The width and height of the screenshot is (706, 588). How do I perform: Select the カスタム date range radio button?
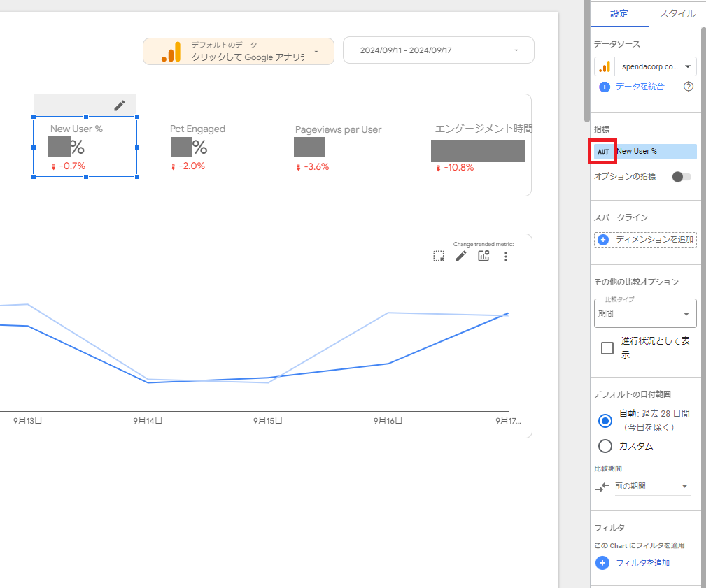605,446
